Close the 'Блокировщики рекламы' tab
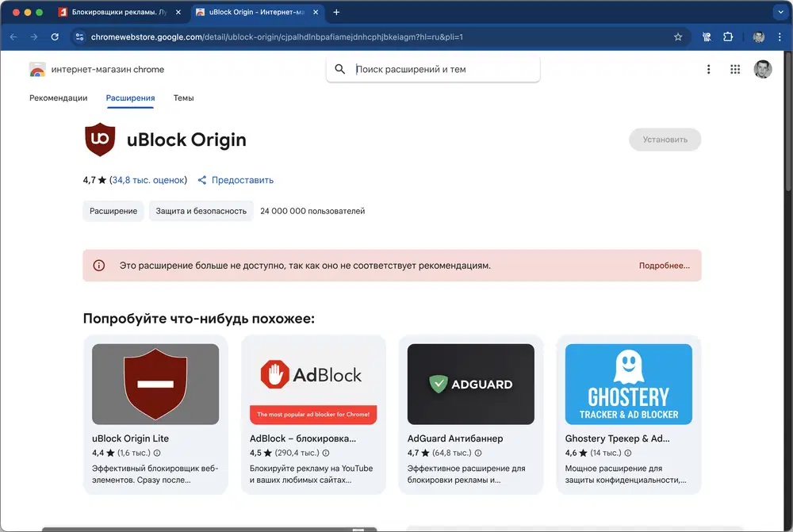The image size is (793, 532). [x=178, y=12]
